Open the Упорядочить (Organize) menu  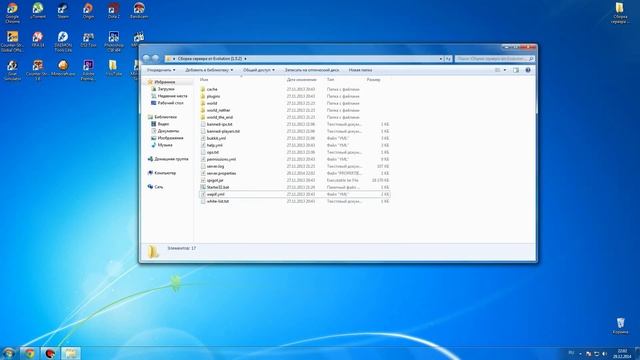tap(161, 70)
